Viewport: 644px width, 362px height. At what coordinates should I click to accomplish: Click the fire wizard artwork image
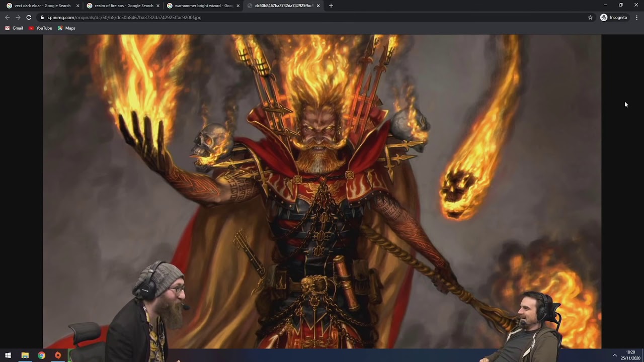[x=322, y=191]
